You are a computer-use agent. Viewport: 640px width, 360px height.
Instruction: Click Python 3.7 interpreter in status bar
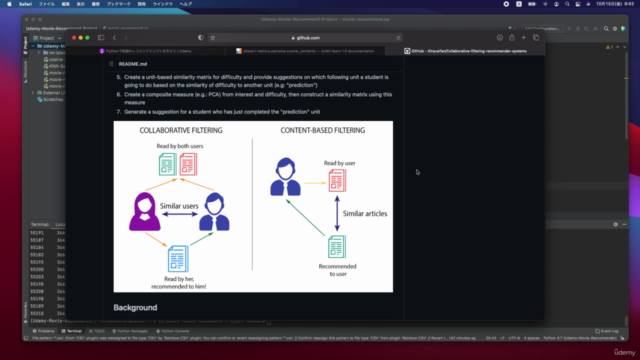580,338
